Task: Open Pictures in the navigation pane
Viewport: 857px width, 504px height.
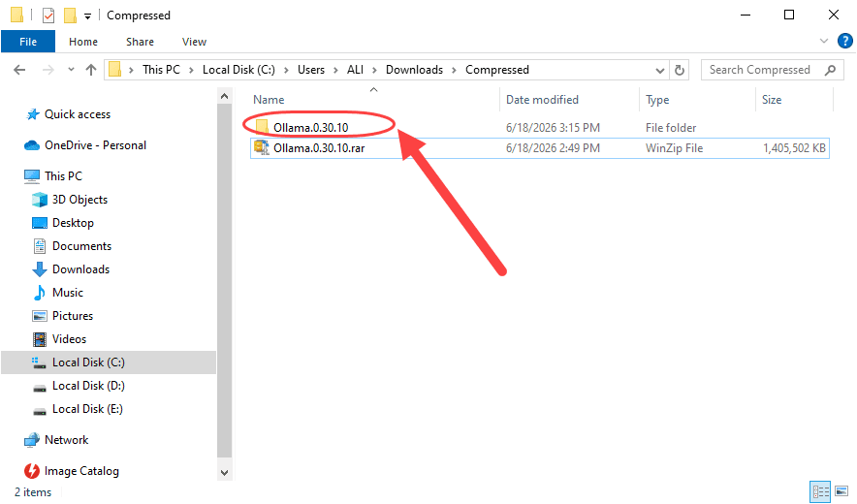Action: (72, 316)
